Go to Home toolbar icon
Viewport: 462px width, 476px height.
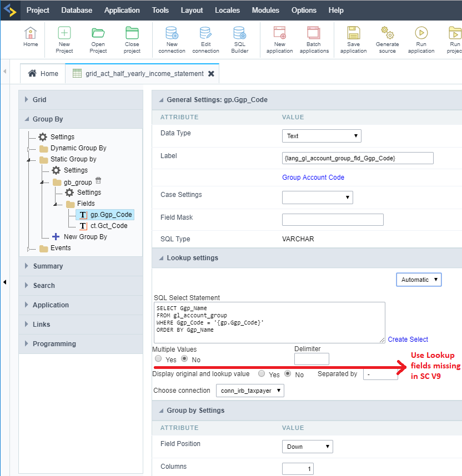click(31, 37)
